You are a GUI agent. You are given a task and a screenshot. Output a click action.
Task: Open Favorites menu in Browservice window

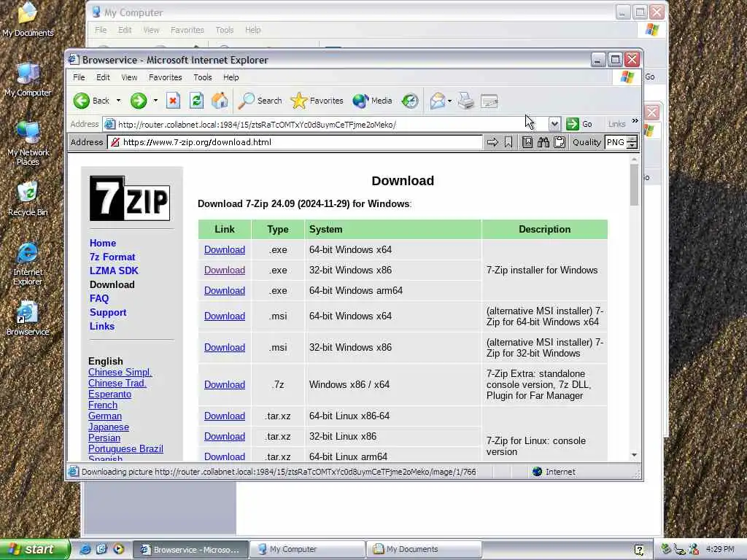tap(166, 77)
